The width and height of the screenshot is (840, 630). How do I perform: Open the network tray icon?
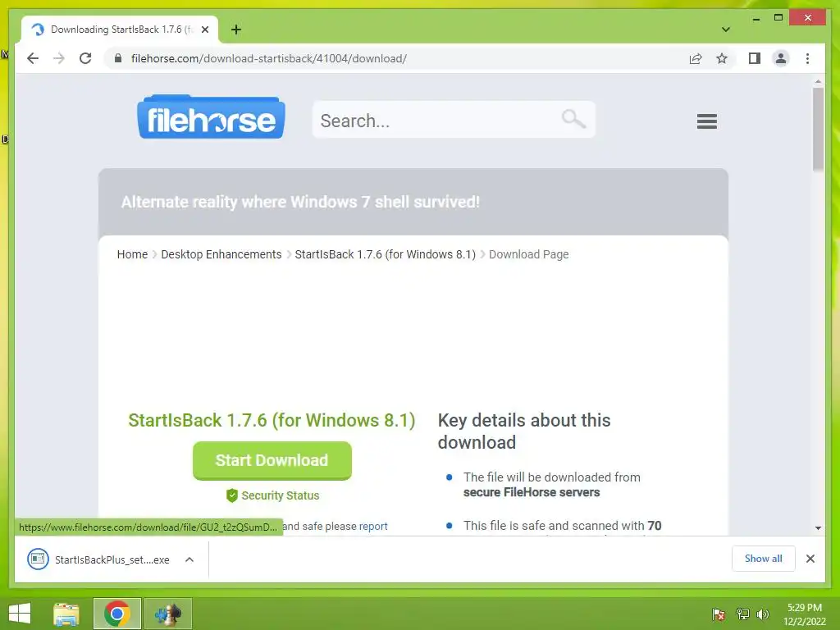coord(743,614)
